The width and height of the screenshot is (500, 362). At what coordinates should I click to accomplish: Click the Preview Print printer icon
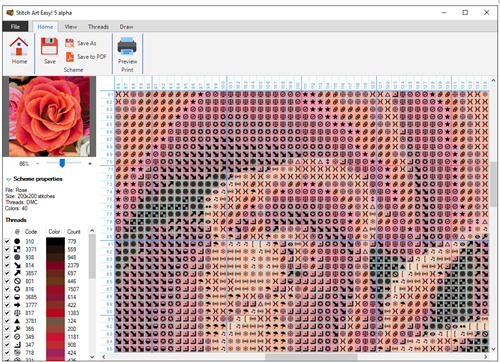tap(127, 46)
